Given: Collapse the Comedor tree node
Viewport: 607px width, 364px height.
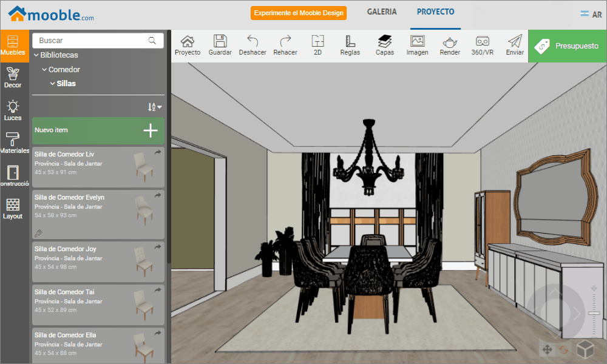Looking at the screenshot, I should point(44,70).
